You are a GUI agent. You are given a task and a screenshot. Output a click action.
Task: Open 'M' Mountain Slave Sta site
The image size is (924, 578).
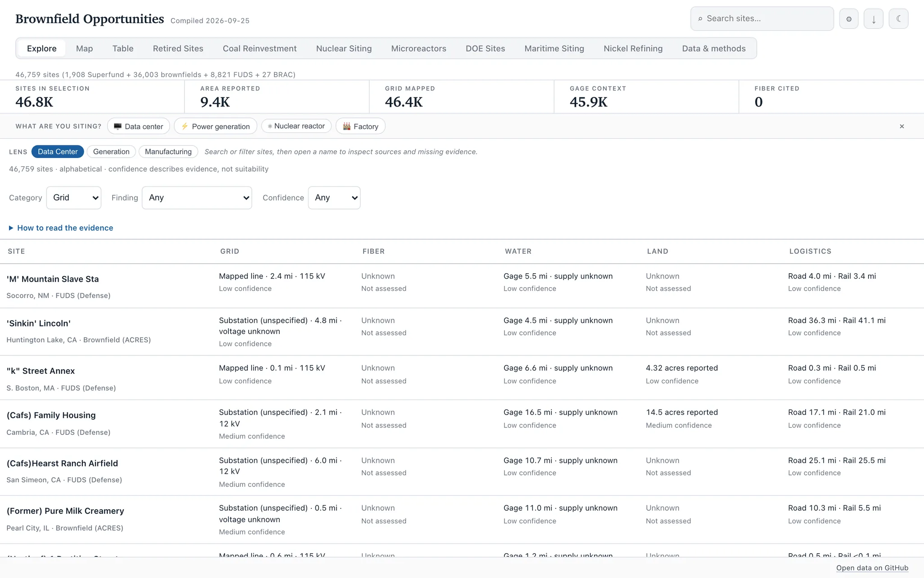tap(53, 279)
